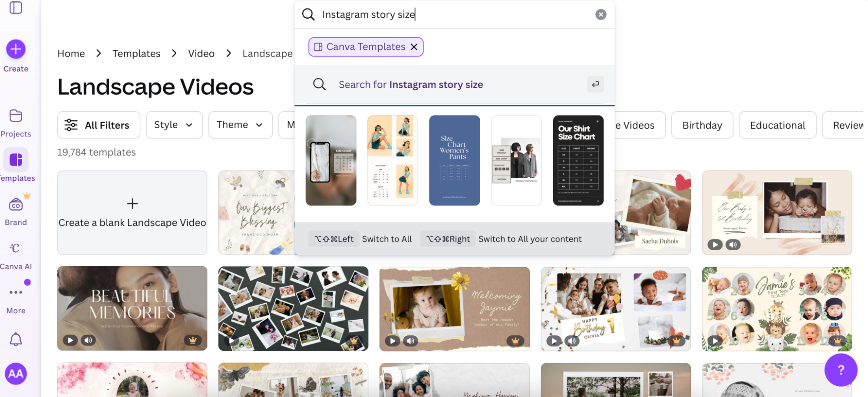Toggle the sidebar panel icon

point(16,7)
